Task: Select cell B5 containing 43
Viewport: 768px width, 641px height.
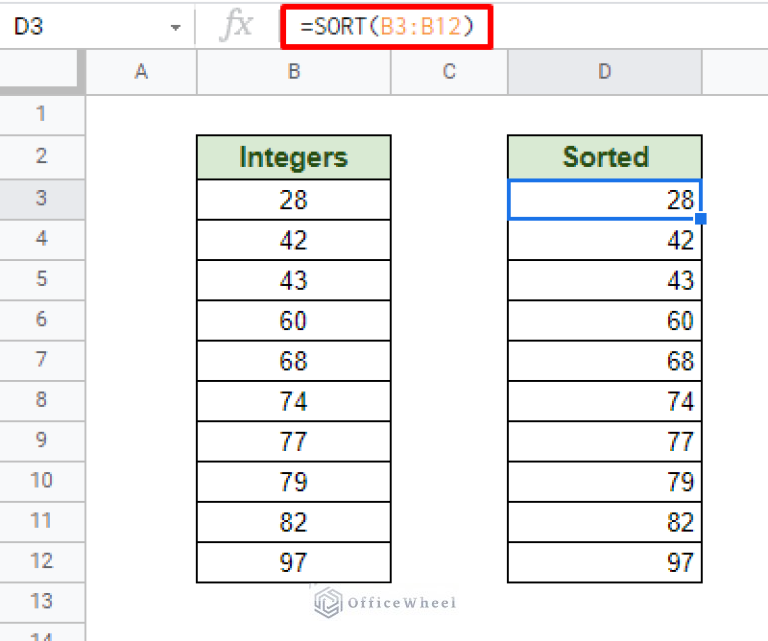Action: pos(294,280)
